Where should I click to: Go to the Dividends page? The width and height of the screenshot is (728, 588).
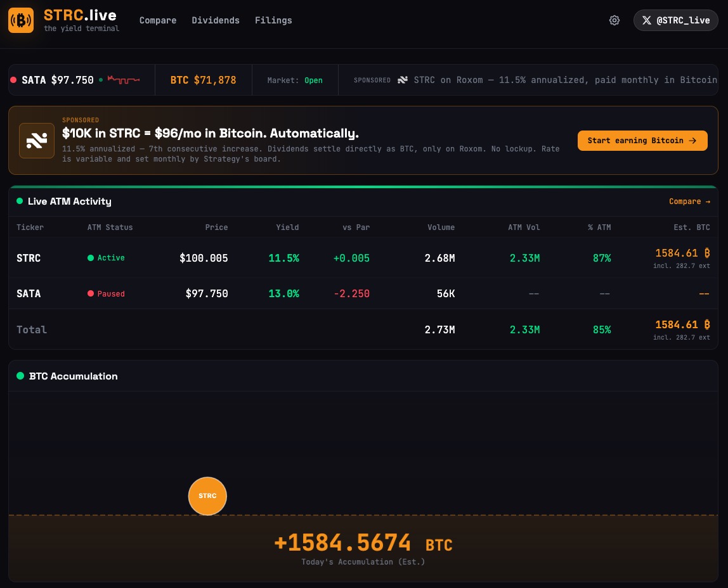tap(216, 20)
